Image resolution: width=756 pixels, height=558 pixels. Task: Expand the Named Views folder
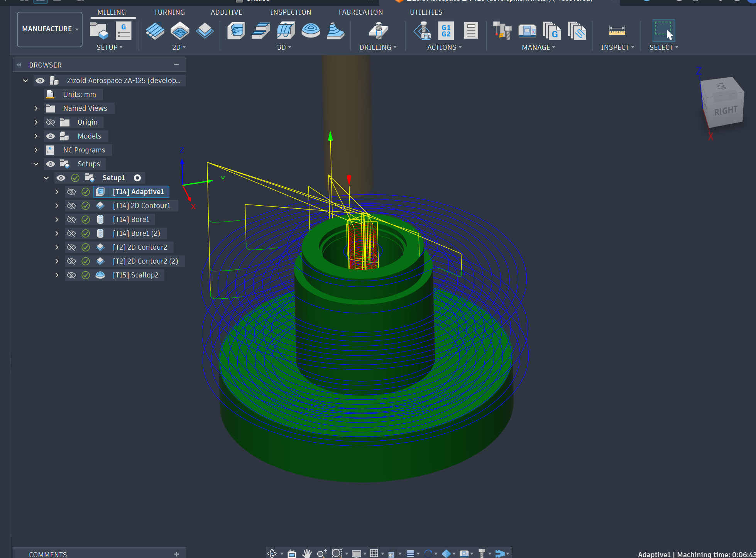[x=36, y=108]
